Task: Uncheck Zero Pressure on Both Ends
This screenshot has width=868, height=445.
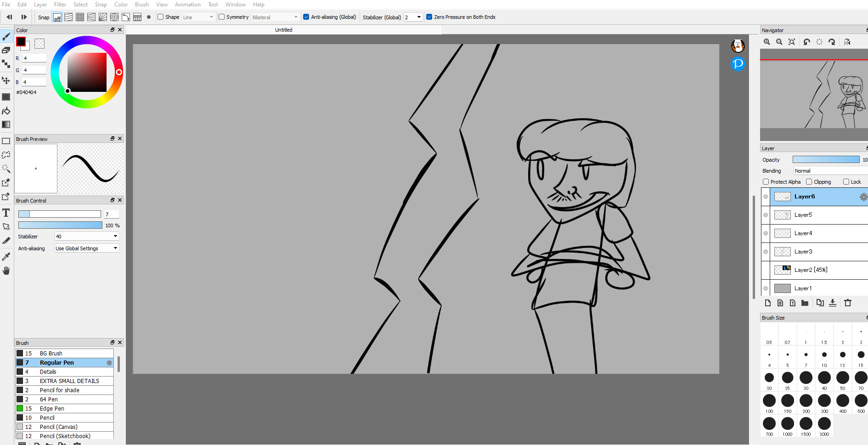Action: click(429, 17)
